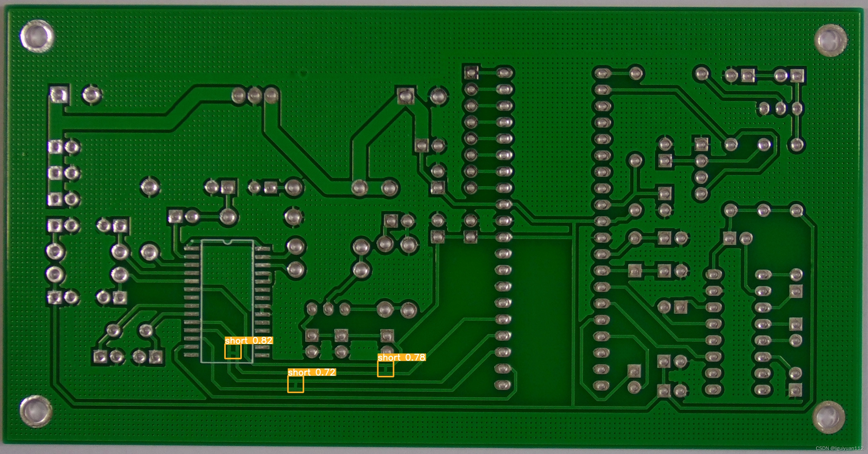
Task: Click inside the white IC footprint outline
Action: coord(226,270)
